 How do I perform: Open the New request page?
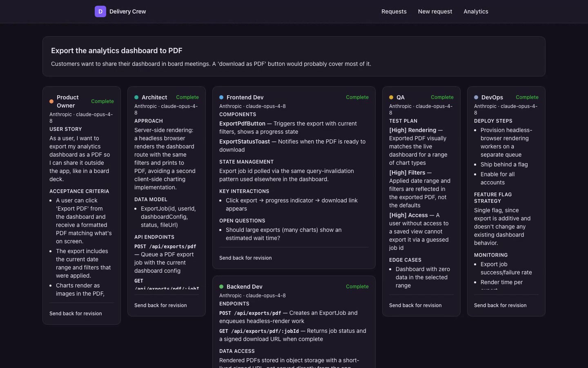point(435,11)
